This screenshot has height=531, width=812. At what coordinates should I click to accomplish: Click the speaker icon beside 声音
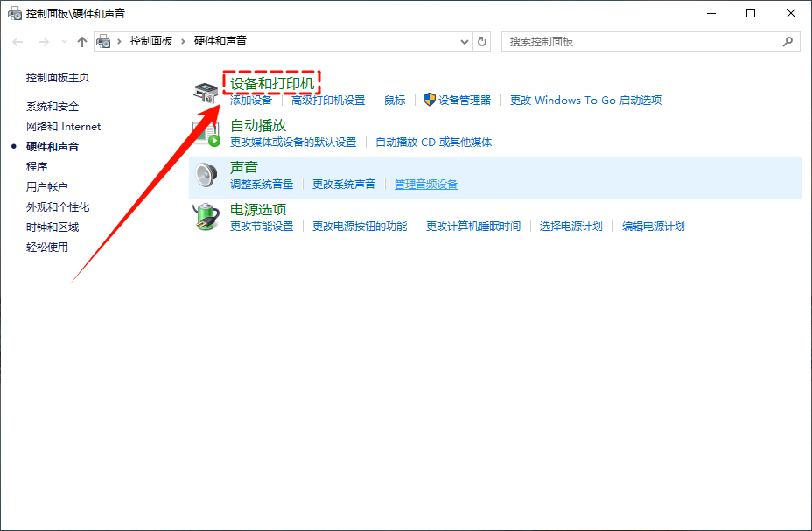(x=206, y=173)
